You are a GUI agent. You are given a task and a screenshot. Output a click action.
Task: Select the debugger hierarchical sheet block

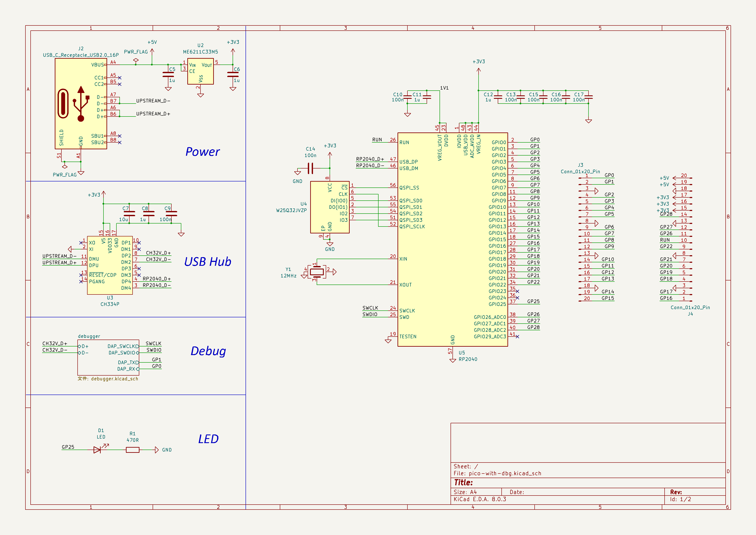108,357
